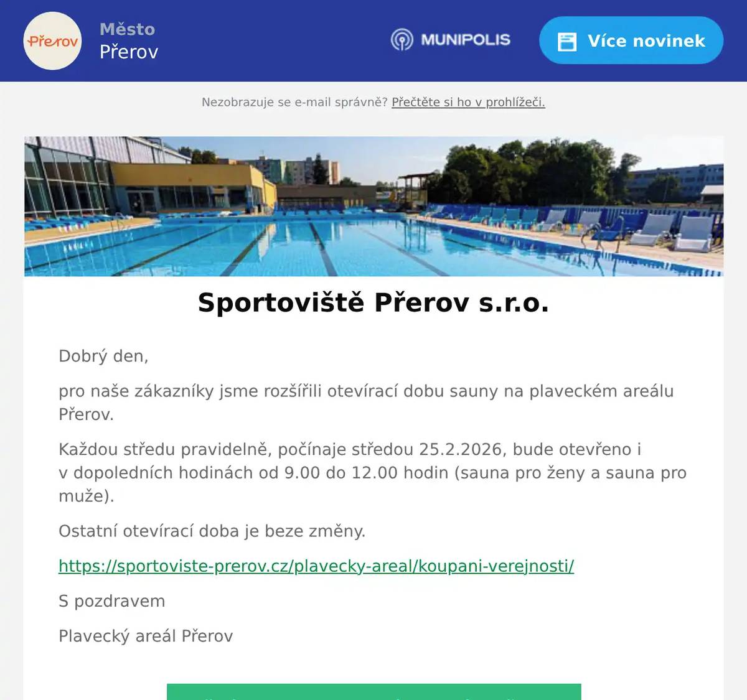Open the sportoviste-prerov.cz koupani-verejnosti link

(315, 566)
